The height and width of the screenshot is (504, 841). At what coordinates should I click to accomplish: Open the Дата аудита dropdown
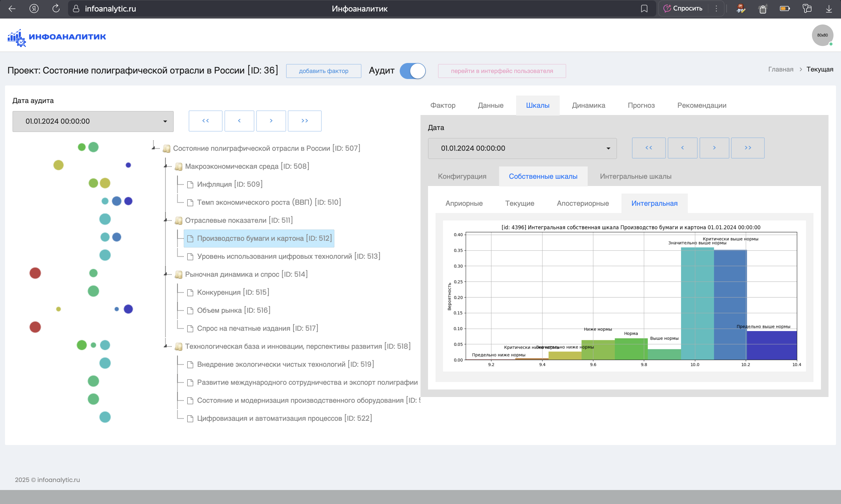pyautogui.click(x=93, y=121)
